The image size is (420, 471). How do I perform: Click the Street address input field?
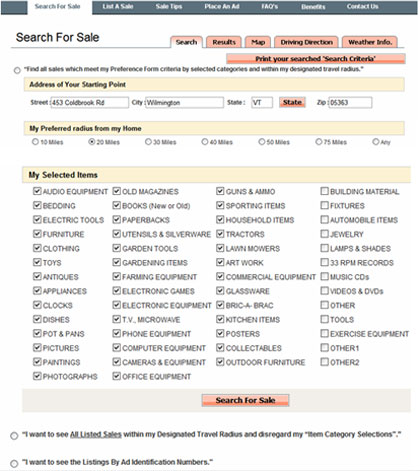(x=89, y=103)
